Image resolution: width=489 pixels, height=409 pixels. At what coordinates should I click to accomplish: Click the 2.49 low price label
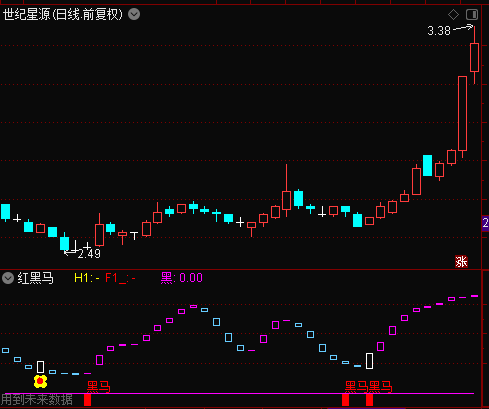[x=89, y=254]
